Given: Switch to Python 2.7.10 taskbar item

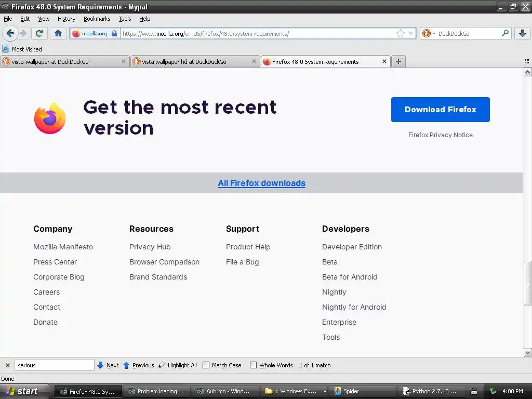Looking at the screenshot, I should [431, 391].
